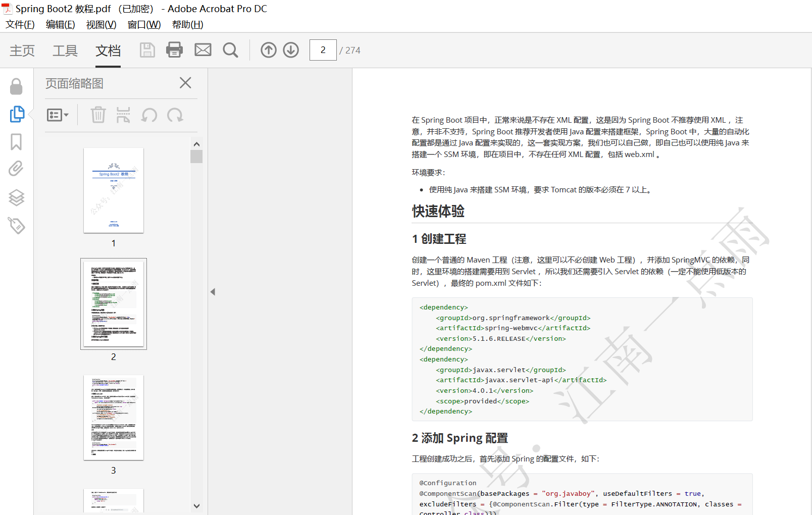Viewport: 812px width, 515px height.
Task: Click the page number input field
Action: click(x=323, y=50)
